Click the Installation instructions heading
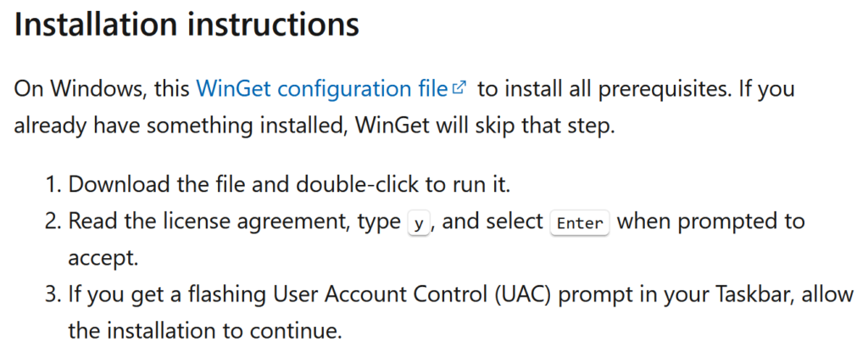Screen dimensions: 868x348 click(x=187, y=25)
